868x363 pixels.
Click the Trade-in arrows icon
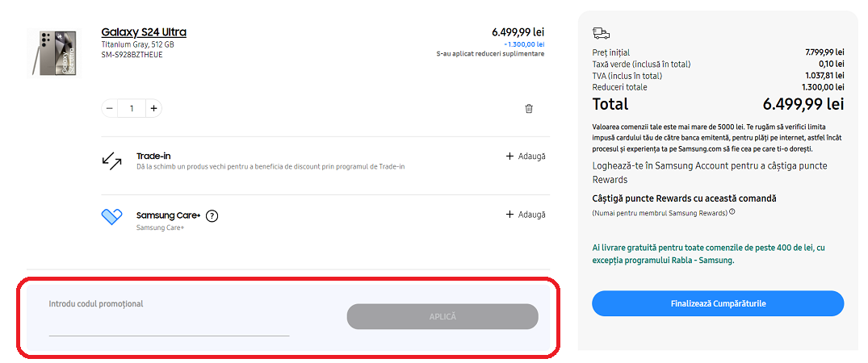[111, 160]
